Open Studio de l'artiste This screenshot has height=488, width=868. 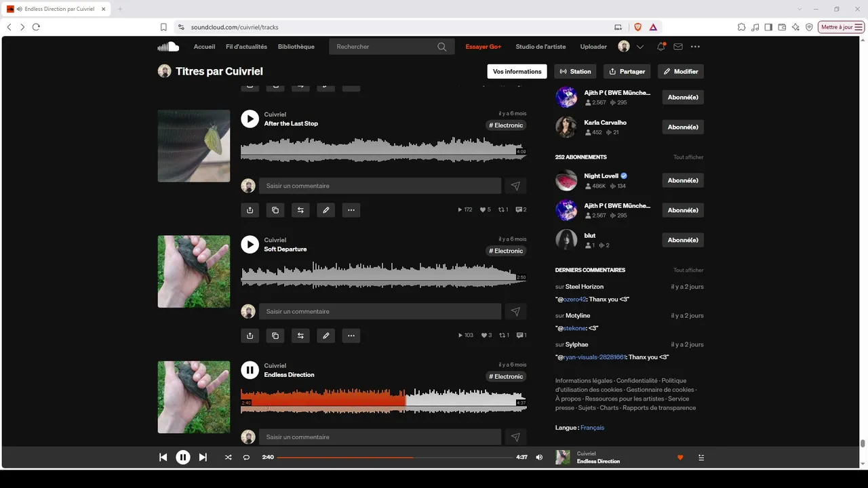coord(540,47)
